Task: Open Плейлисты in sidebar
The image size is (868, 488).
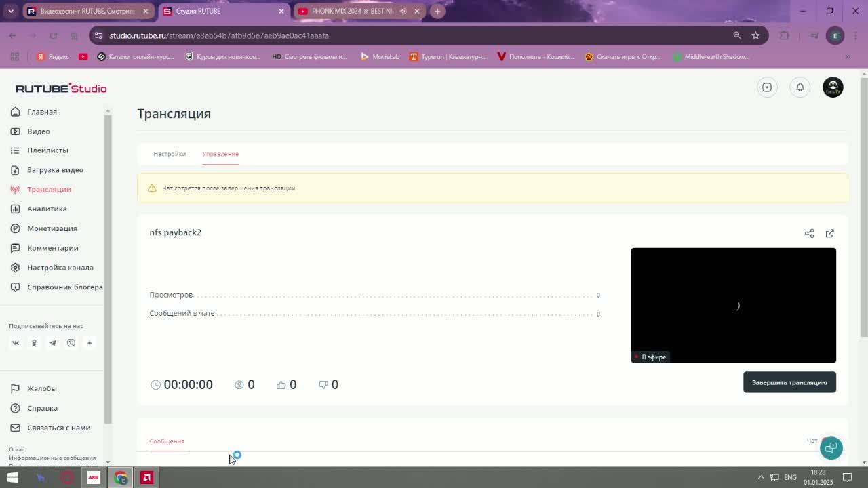Action: pyautogui.click(x=47, y=150)
